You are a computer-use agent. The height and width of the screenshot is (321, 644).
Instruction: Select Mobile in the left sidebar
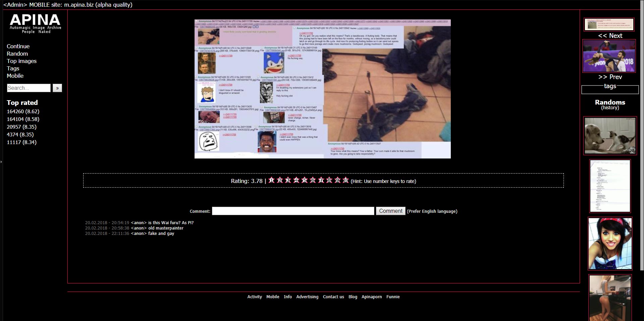pos(15,76)
